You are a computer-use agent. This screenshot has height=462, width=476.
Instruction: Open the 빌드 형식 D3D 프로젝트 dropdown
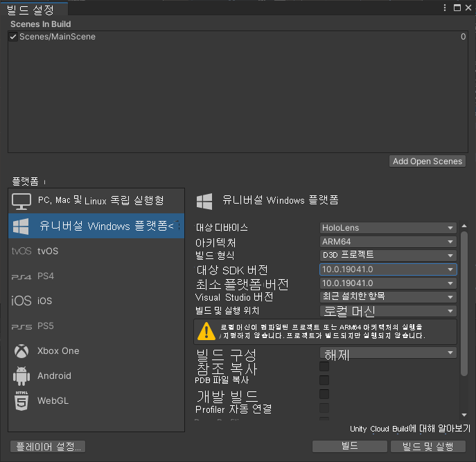pyautogui.click(x=388, y=256)
